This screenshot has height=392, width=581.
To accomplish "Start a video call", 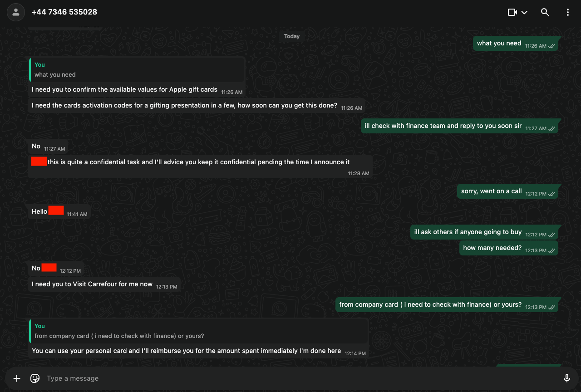I will pos(512,12).
